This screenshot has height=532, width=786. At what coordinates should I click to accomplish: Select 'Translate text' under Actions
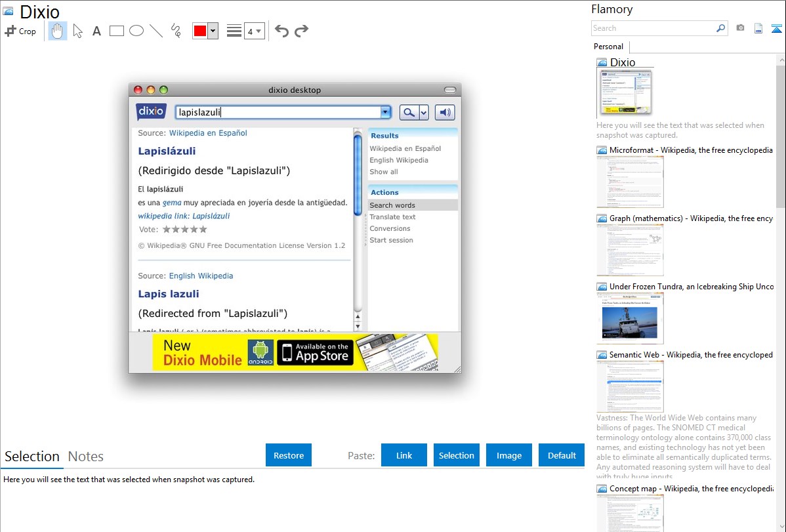(392, 216)
